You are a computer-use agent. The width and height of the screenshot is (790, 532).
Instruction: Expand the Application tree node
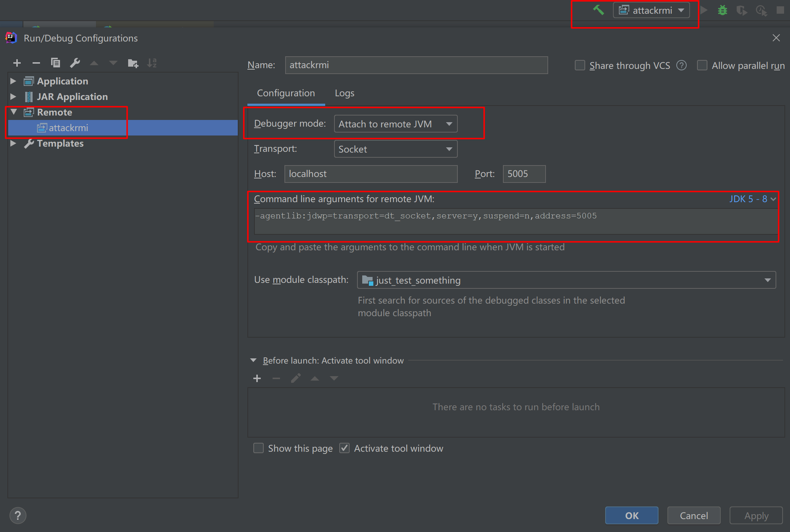coord(13,81)
